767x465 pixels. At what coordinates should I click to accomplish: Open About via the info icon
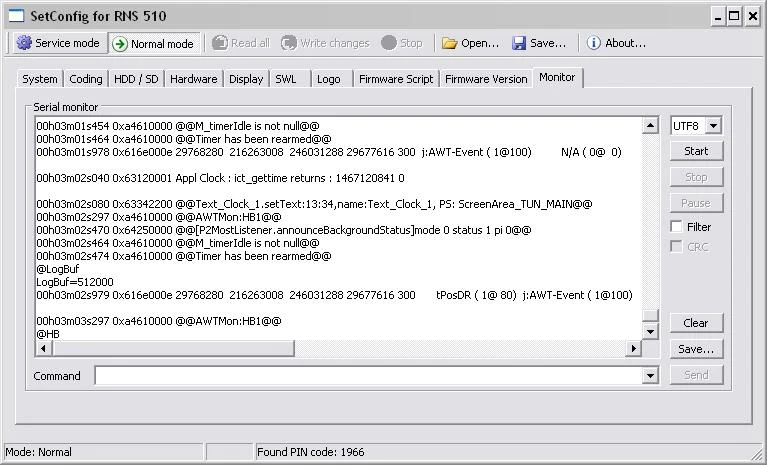(593, 43)
